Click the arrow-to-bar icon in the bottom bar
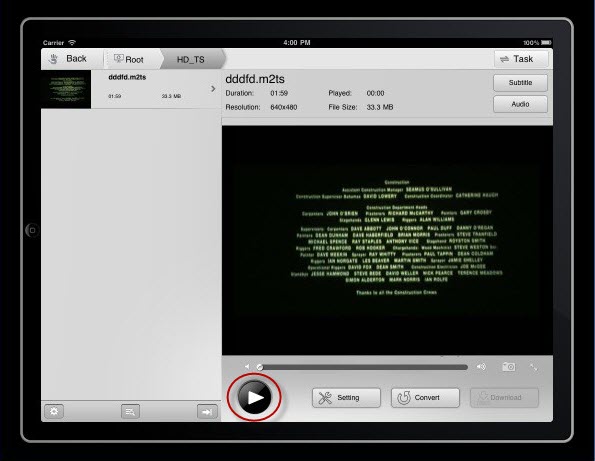This screenshot has width=595, height=461. [x=207, y=412]
